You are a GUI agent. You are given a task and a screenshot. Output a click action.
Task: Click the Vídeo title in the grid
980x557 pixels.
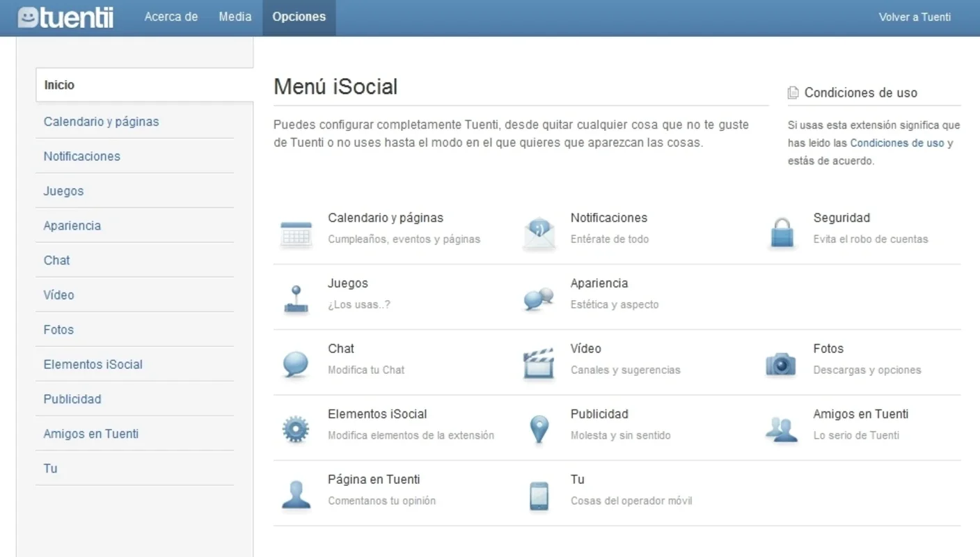586,349
